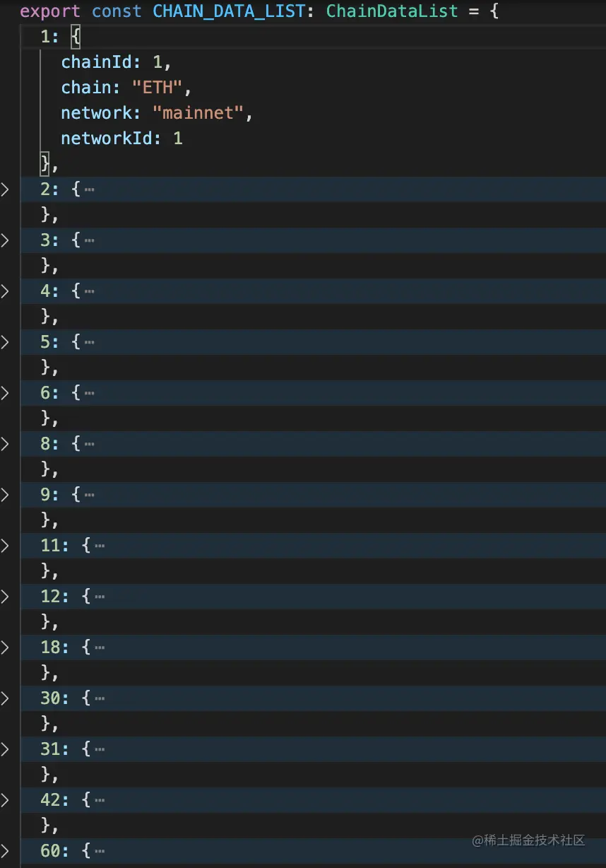This screenshot has width=606, height=868.
Task: Unfold the code block for key 4
Action: point(6,291)
